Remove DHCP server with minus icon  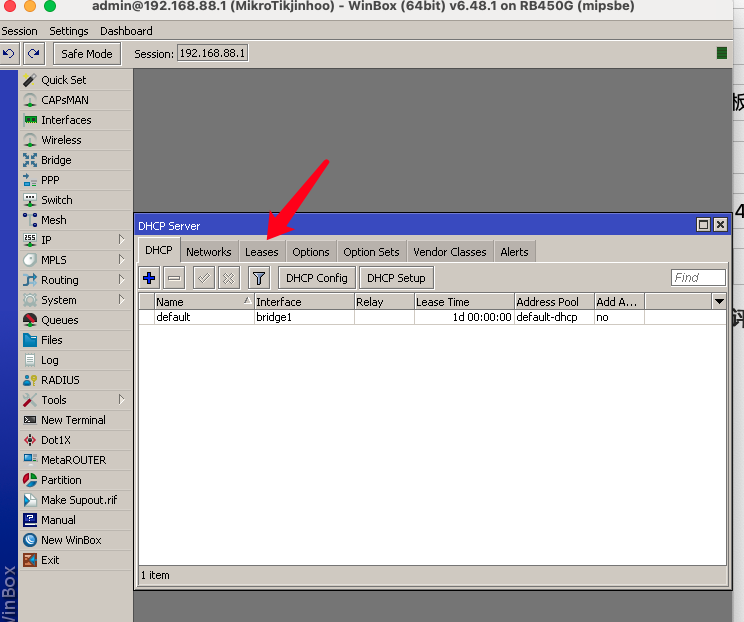pyautogui.click(x=174, y=278)
